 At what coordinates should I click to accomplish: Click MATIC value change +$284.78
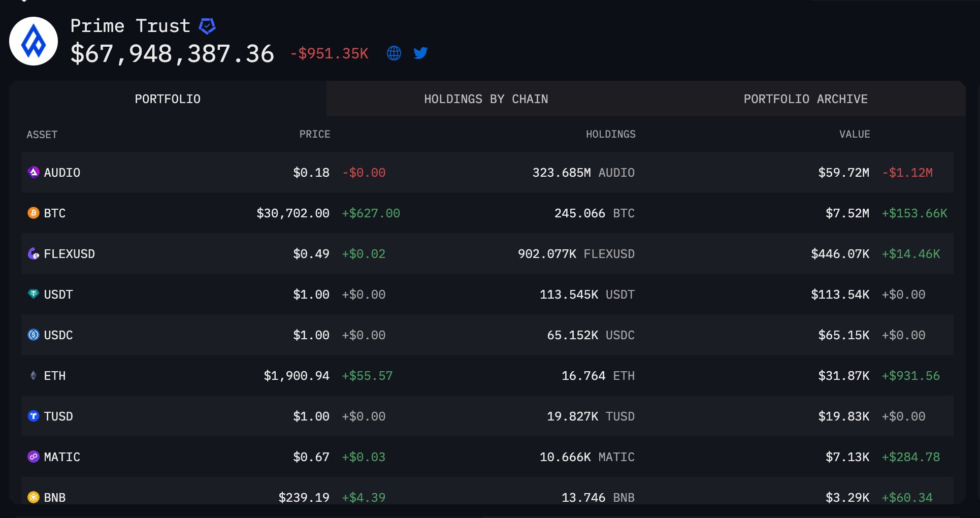911,457
